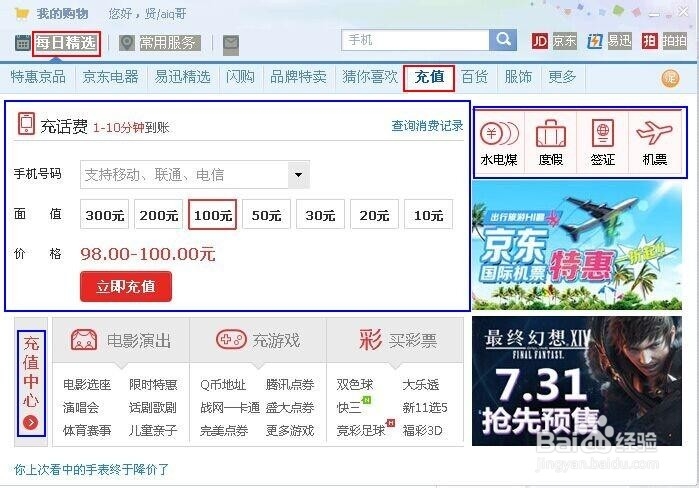
Task: Open the 最终幻想XIV presale banner
Action: click(x=577, y=381)
